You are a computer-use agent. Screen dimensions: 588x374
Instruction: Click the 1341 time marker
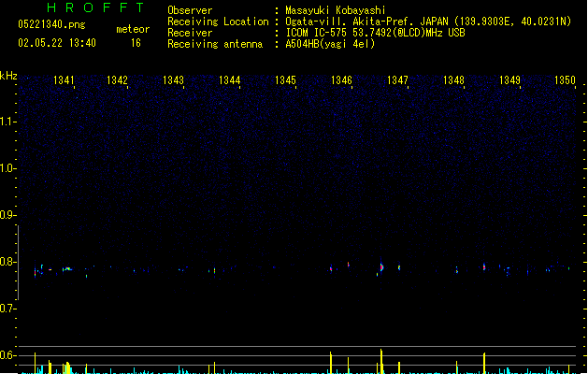[x=64, y=80]
